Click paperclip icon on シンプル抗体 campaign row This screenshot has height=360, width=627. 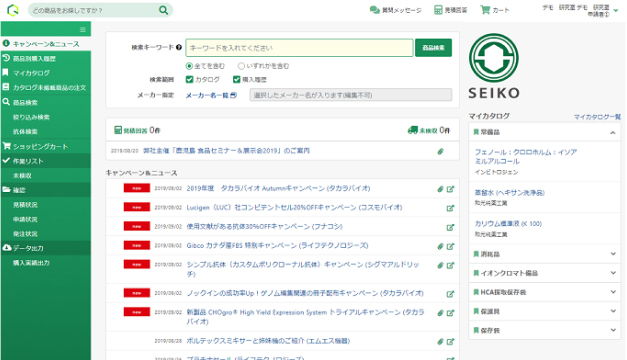pyautogui.click(x=440, y=265)
